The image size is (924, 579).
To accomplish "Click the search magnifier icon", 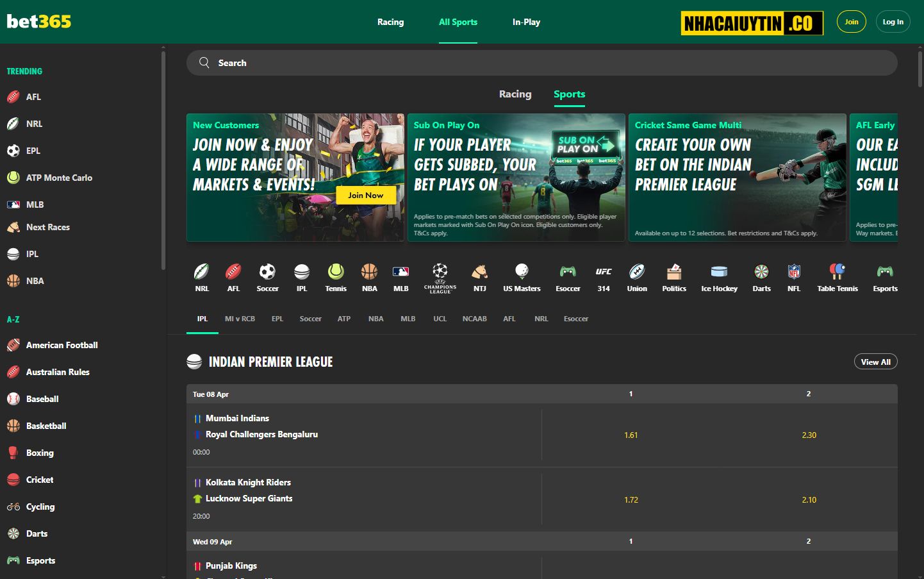I will [x=204, y=62].
